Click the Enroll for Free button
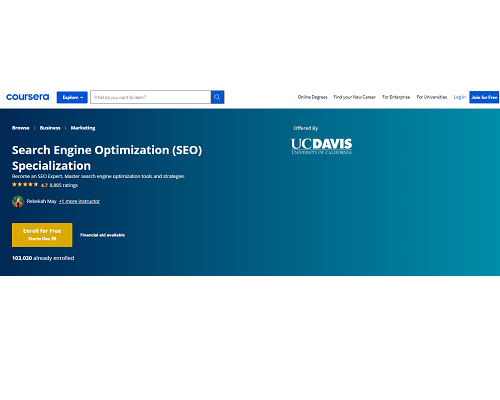This screenshot has height=400, width=500. [42, 235]
